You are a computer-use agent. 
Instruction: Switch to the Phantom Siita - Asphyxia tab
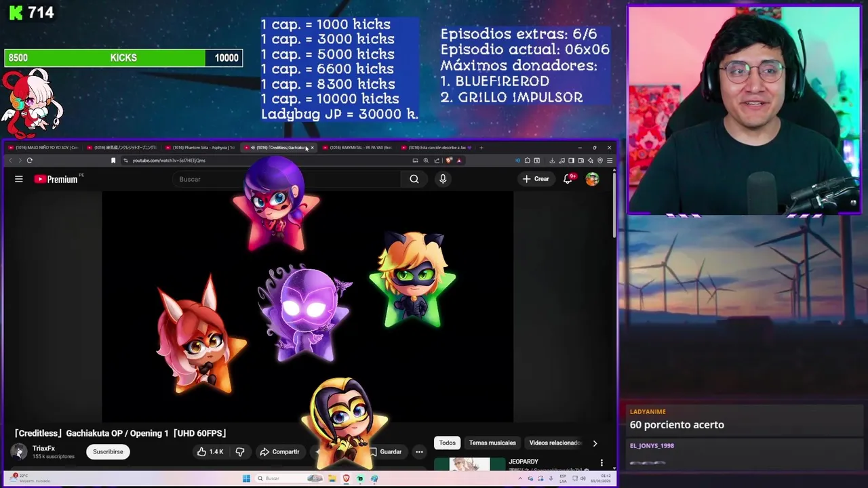click(x=201, y=147)
